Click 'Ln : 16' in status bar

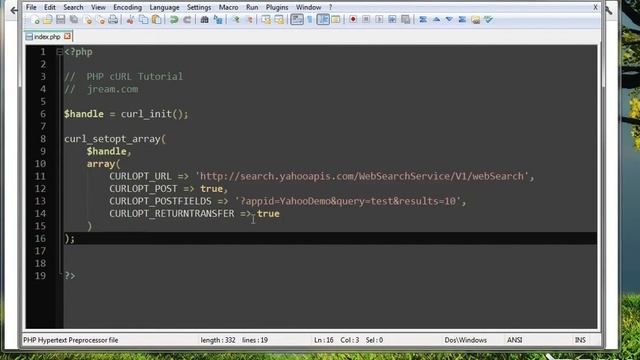pyautogui.click(x=324, y=340)
